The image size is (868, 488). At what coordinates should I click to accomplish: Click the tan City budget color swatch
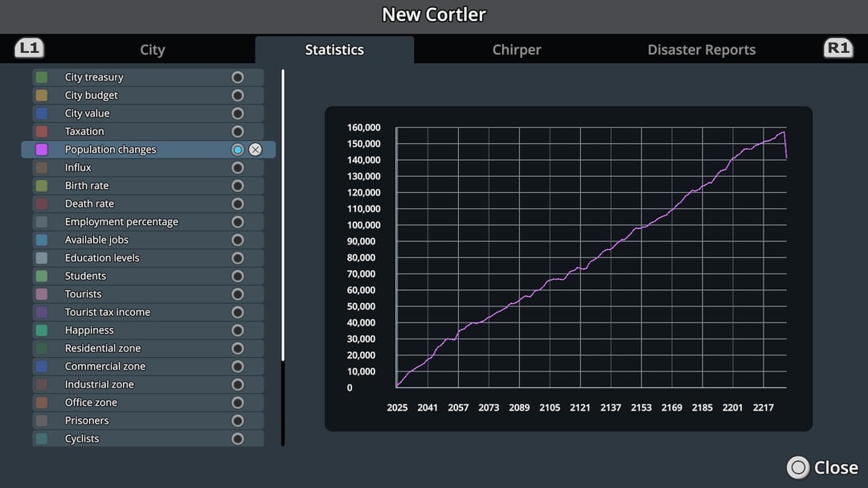pos(42,96)
